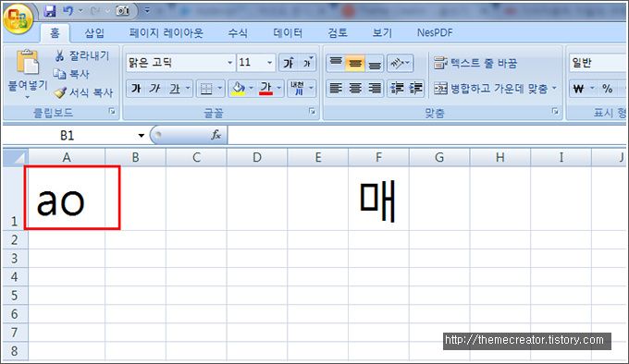
Task: Click decrease indent icon
Action: pos(397,88)
